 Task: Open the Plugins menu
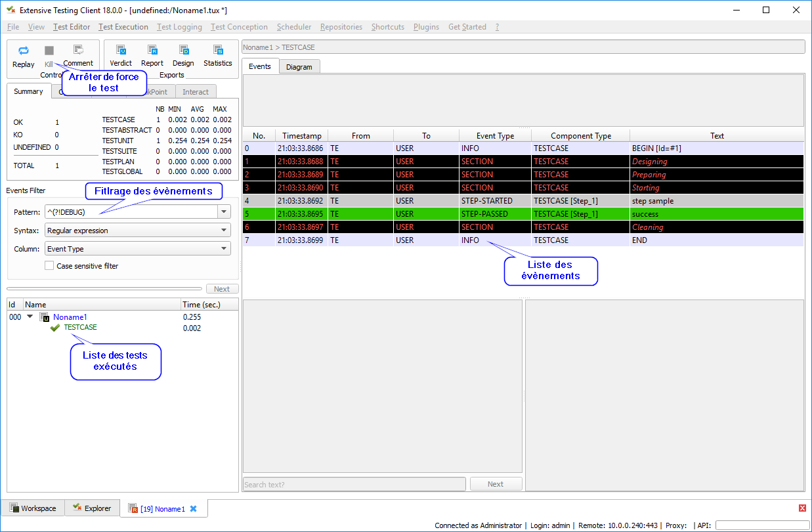(x=427, y=27)
